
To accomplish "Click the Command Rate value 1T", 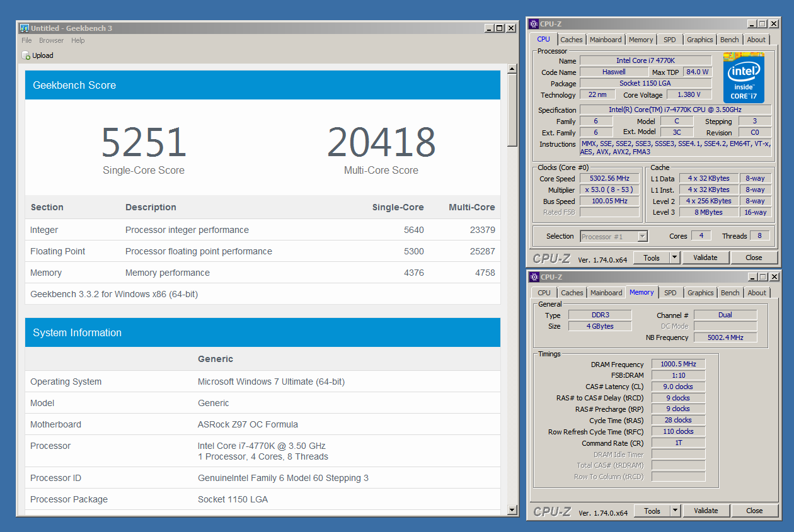I will (x=678, y=443).
